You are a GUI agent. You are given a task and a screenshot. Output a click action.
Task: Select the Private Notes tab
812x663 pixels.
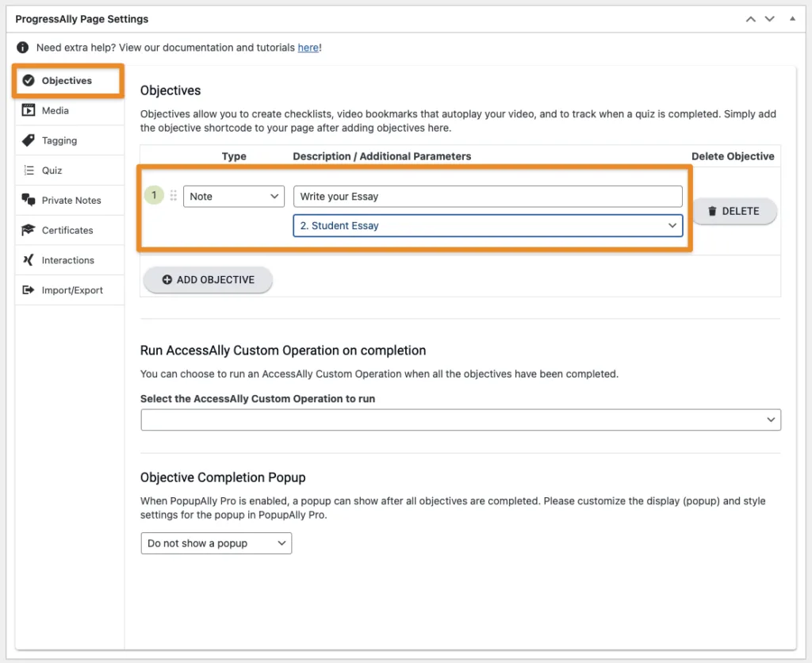pos(70,201)
